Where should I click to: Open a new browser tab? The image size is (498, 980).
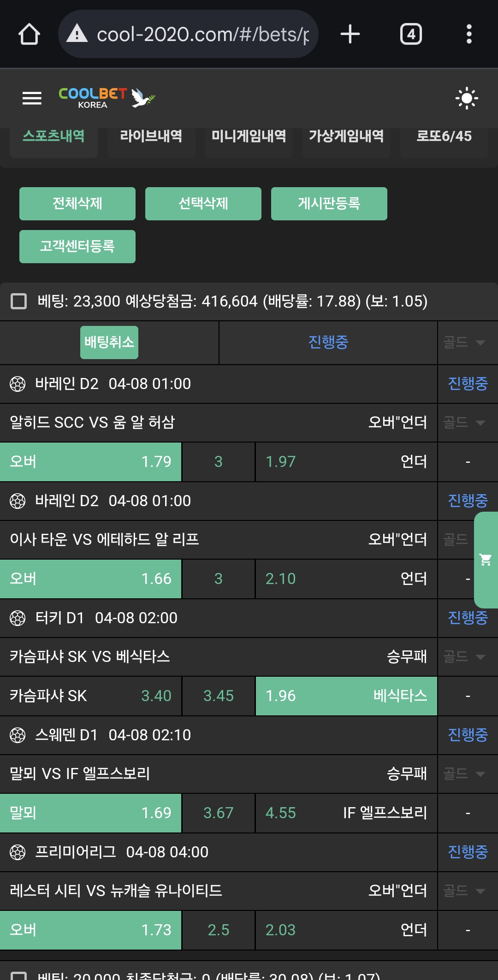point(350,34)
